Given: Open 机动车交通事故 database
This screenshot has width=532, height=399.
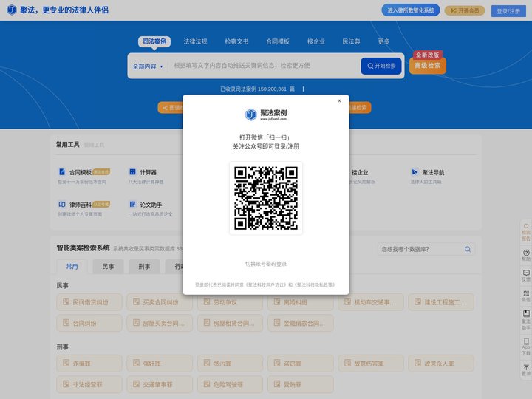Looking at the screenshot, I should 371,302.
